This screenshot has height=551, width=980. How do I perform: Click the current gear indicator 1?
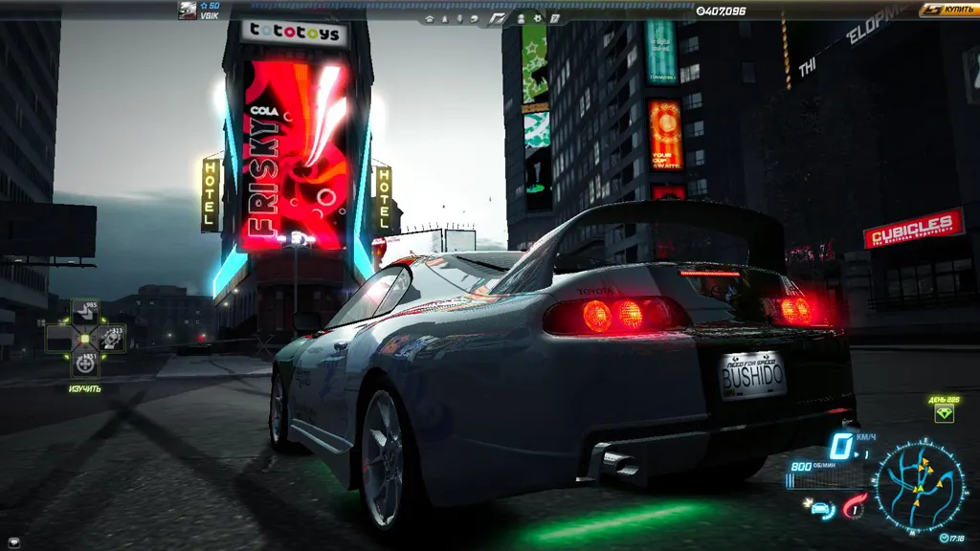pyautogui.click(x=866, y=454)
